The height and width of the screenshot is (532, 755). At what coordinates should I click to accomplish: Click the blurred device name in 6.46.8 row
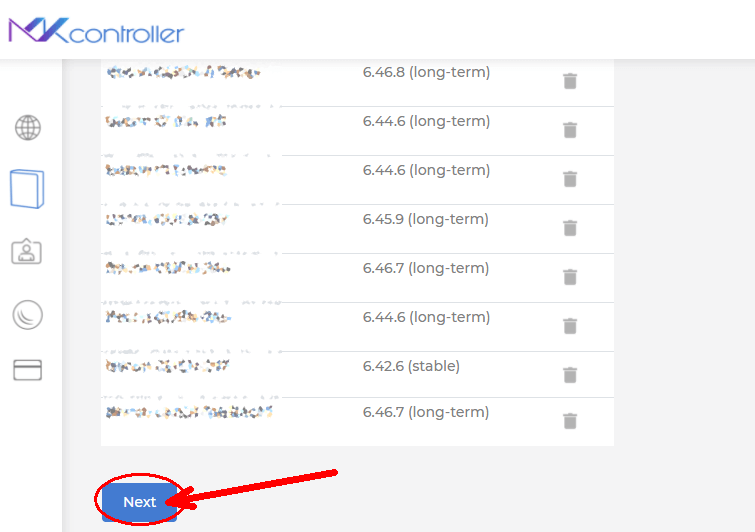tap(183, 72)
